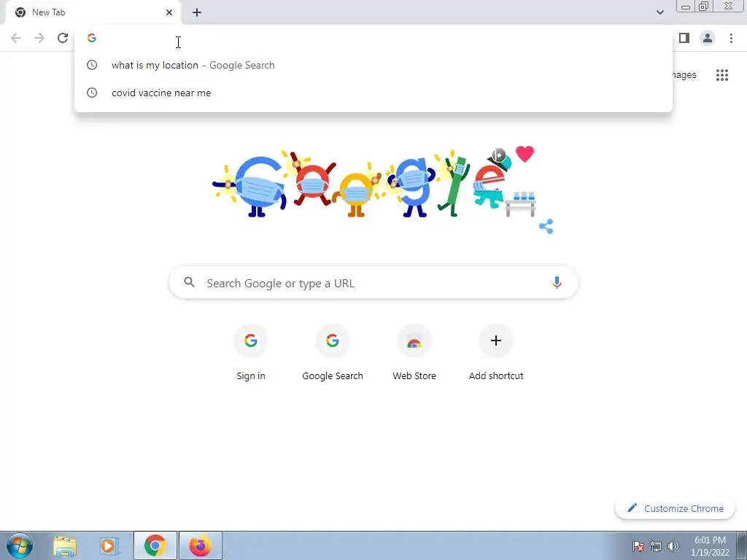The image size is (747, 560).
Task: Open the Google apps grid
Action: pyautogui.click(x=722, y=75)
